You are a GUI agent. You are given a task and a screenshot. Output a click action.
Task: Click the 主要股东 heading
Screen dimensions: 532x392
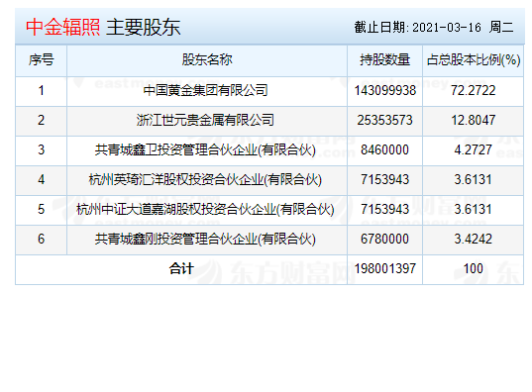click(x=144, y=27)
